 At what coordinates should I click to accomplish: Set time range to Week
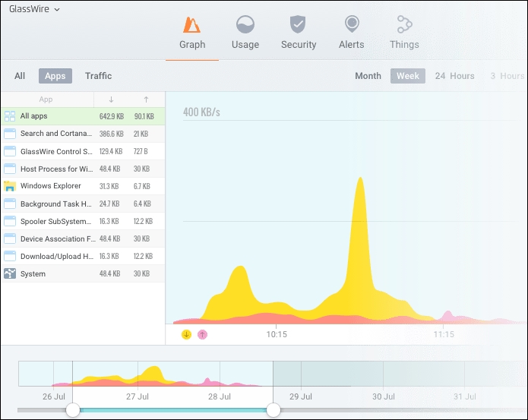point(408,76)
